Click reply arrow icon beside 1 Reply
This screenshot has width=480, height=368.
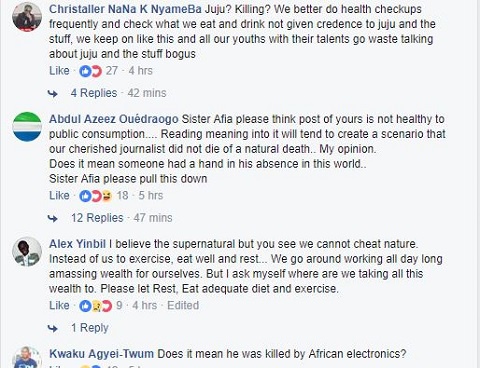(x=53, y=328)
